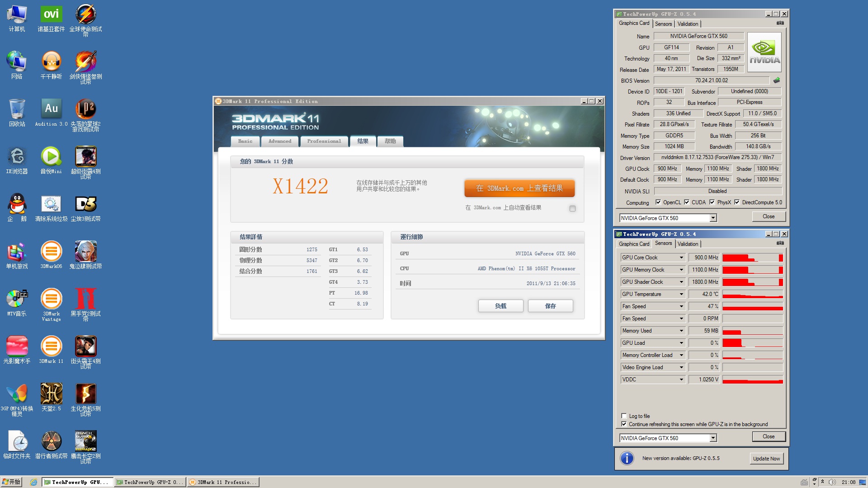868x488 pixels.
Task: Click the 保存 save button
Action: click(550, 306)
